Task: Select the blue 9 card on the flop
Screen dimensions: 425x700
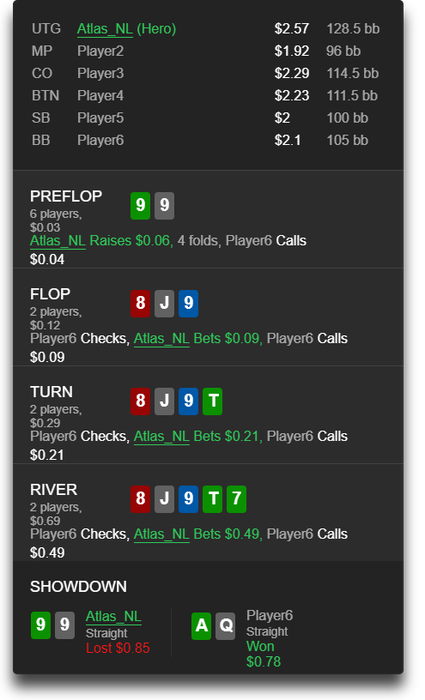Action: coord(188,303)
